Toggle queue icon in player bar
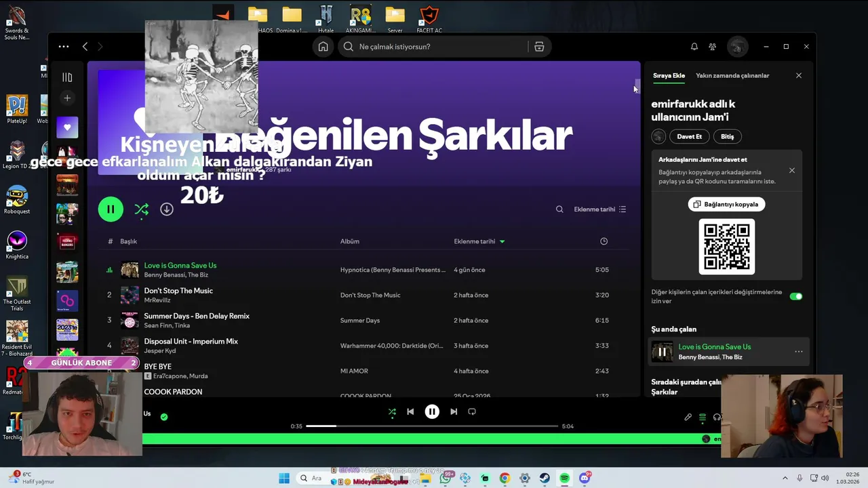868x488 pixels. (703, 418)
